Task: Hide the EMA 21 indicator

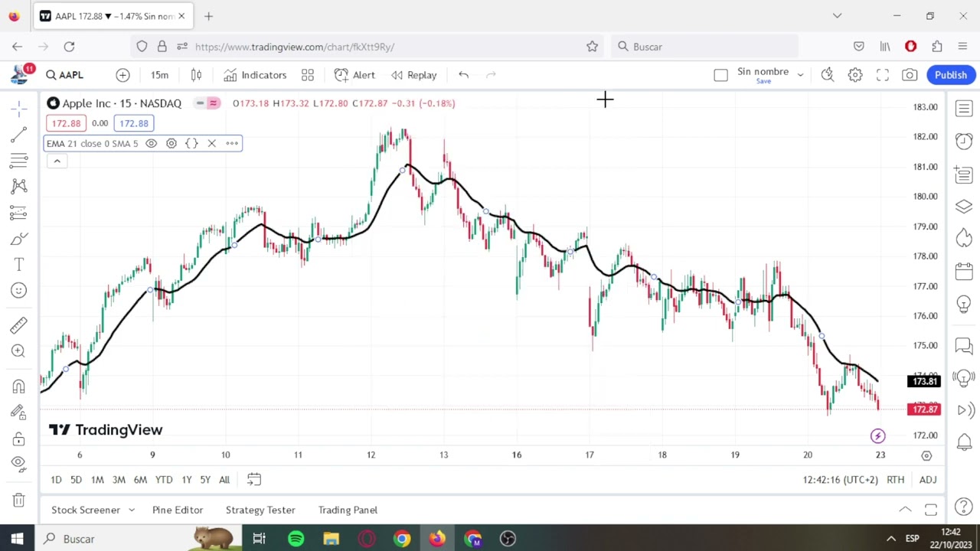Action: pos(151,143)
